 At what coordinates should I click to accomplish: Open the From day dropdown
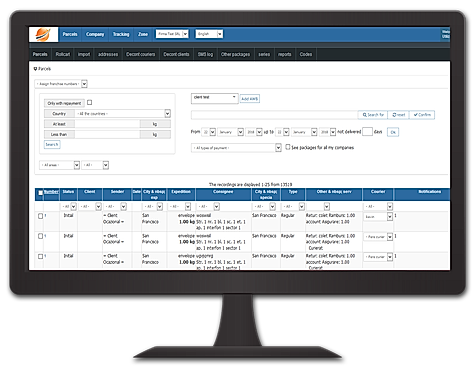209,132
